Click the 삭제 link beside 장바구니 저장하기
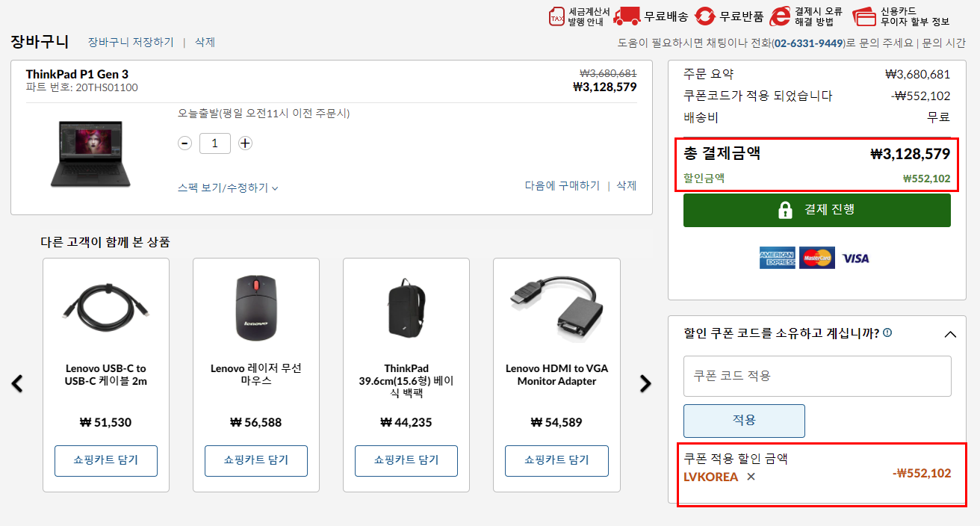 [205, 42]
